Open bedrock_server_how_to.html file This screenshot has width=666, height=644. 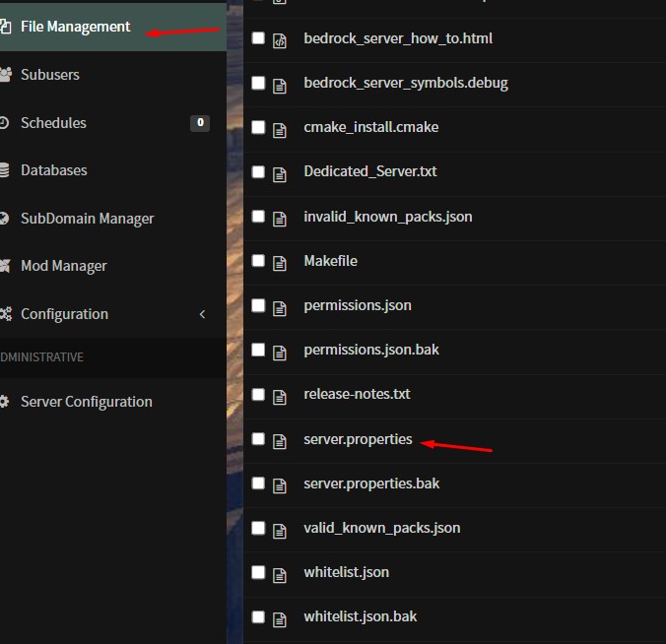398,38
